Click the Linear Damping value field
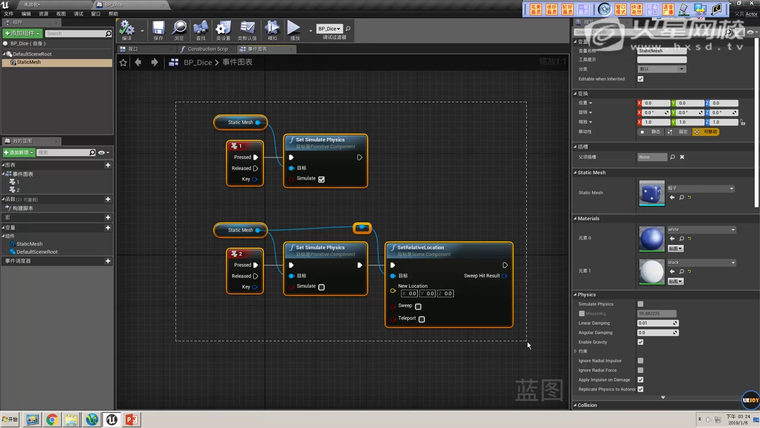 [656, 323]
